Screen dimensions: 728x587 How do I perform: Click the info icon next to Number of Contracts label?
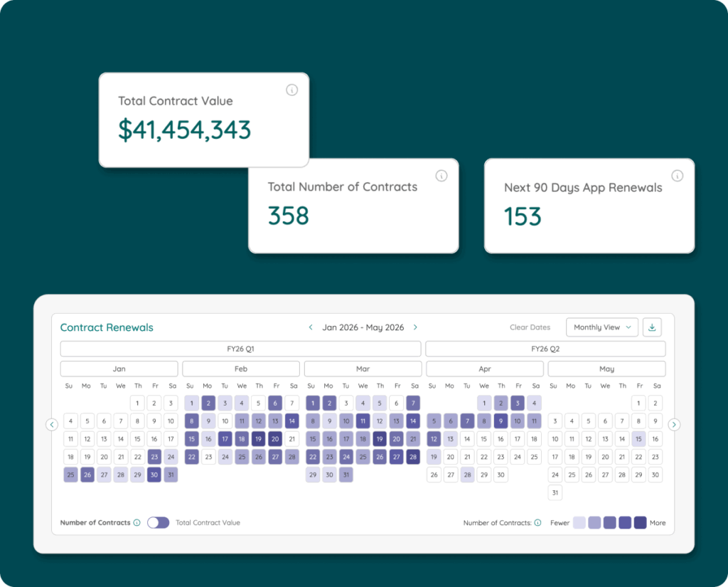(137, 522)
